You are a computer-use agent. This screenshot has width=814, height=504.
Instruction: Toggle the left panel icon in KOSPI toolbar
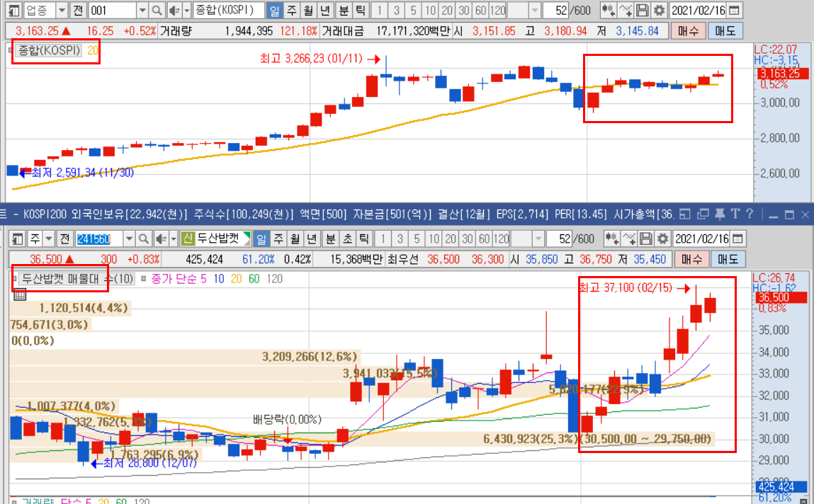15,11
